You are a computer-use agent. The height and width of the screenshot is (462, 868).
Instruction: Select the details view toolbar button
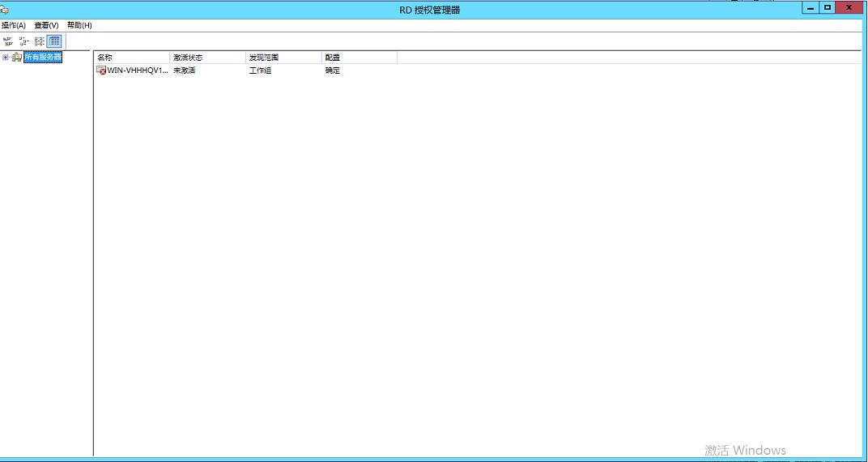point(54,41)
